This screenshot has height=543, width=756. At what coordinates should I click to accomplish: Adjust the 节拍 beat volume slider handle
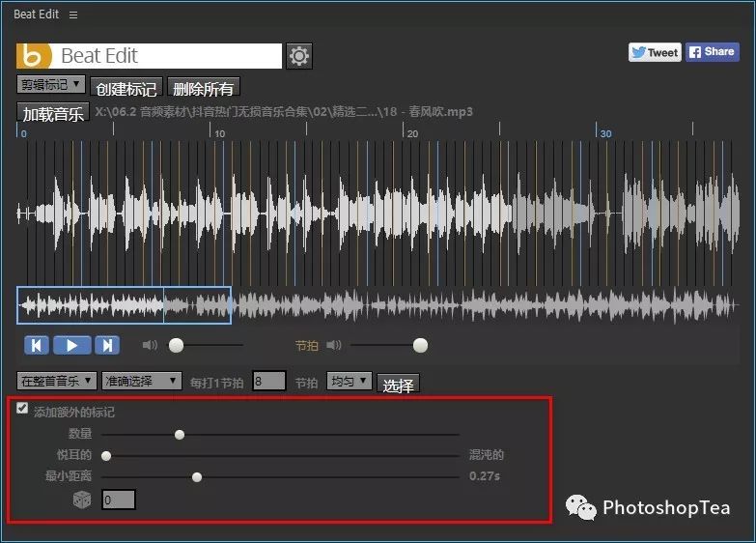tap(420, 345)
